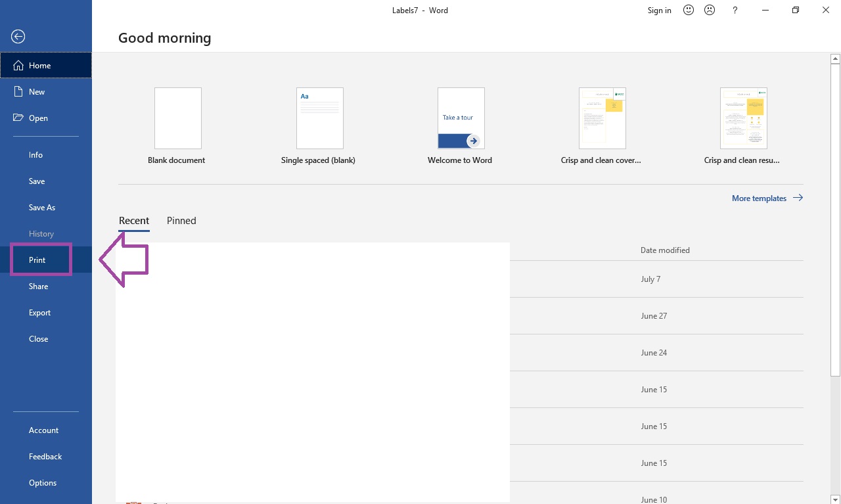This screenshot has height=504, width=841.
Task: Click the back arrow to return to document
Action: (18, 37)
